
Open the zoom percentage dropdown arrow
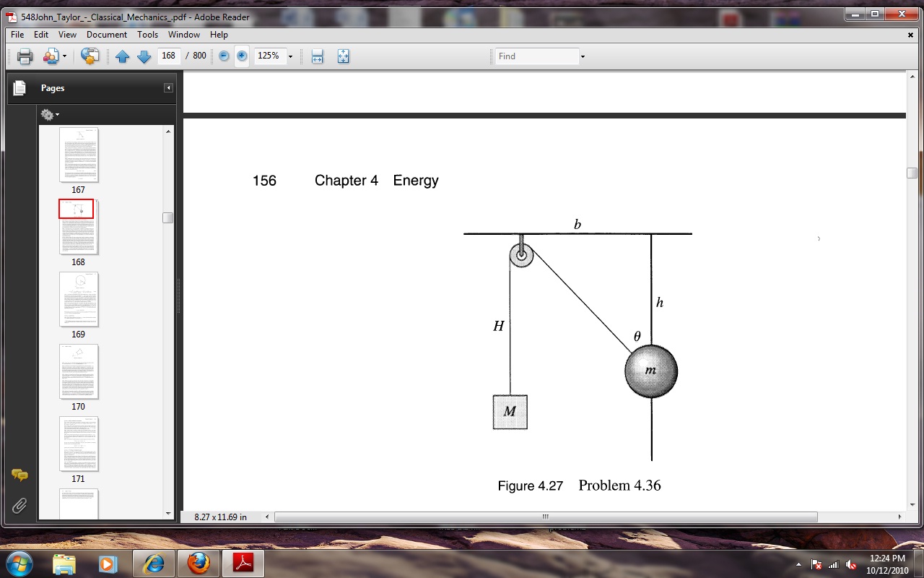pos(290,56)
